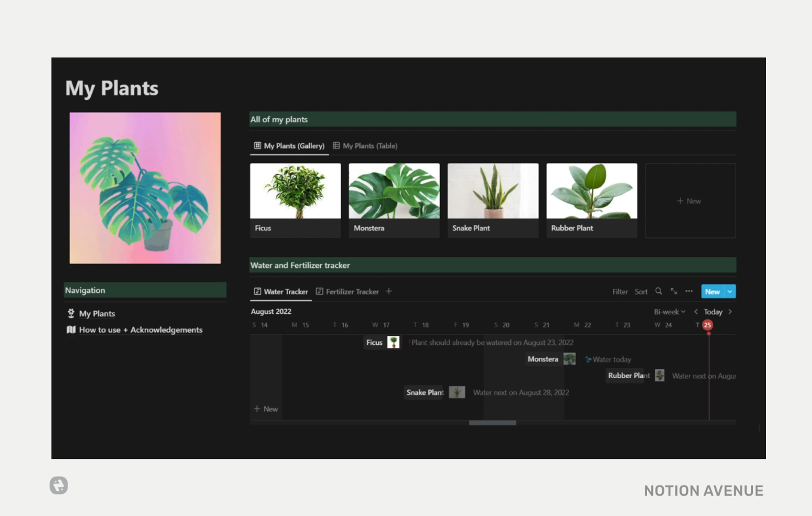Select the book icon next to How to use
This screenshot has width=812, height=516.
click(70, 329)
